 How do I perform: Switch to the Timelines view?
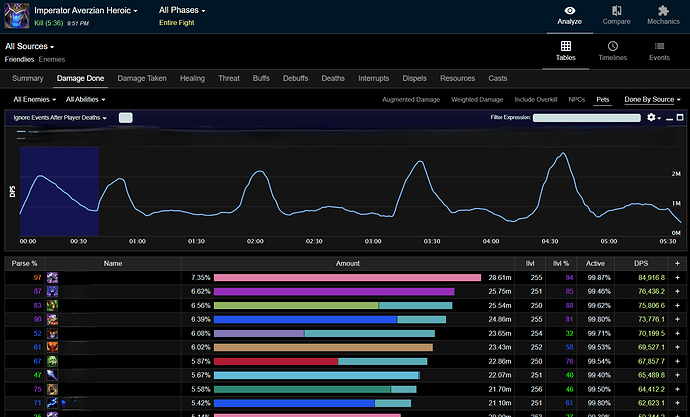pyautogui.click(x=612, y=50)
